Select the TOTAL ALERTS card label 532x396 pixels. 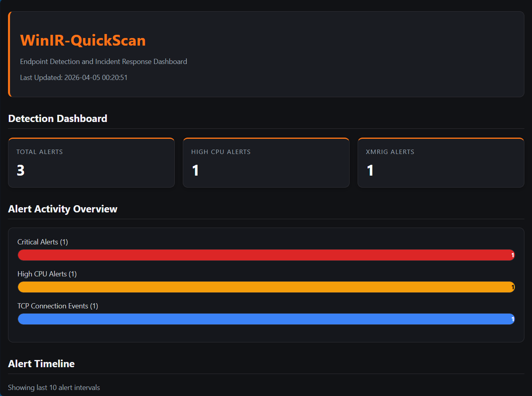(40, 152)
